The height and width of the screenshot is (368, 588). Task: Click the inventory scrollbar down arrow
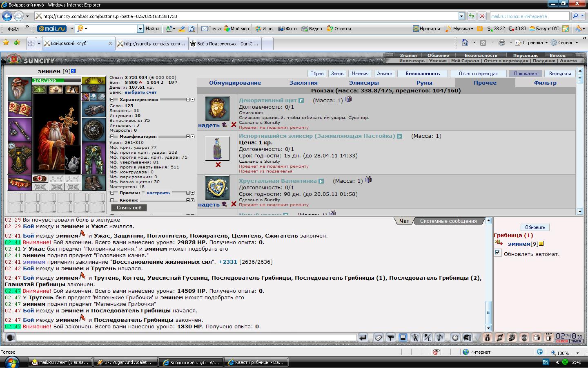580,211
